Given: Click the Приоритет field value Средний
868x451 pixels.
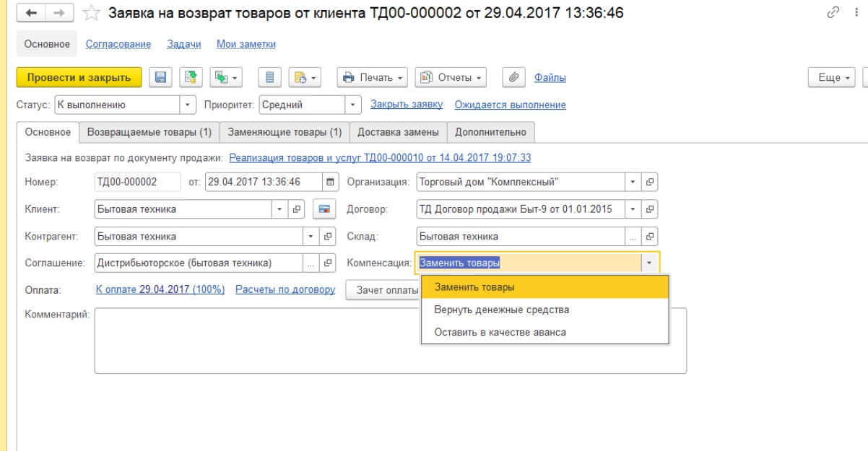Looking at the screenshot, I should pyautogui.click(x=302, y=105).
